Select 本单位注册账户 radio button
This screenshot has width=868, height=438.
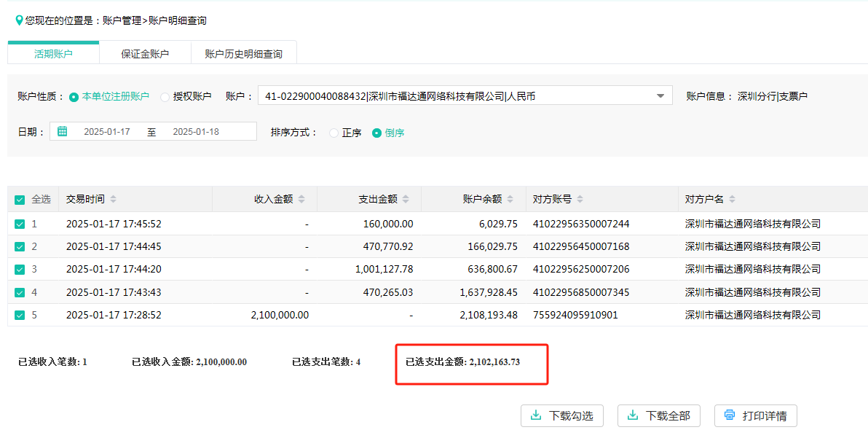(74, 97)
